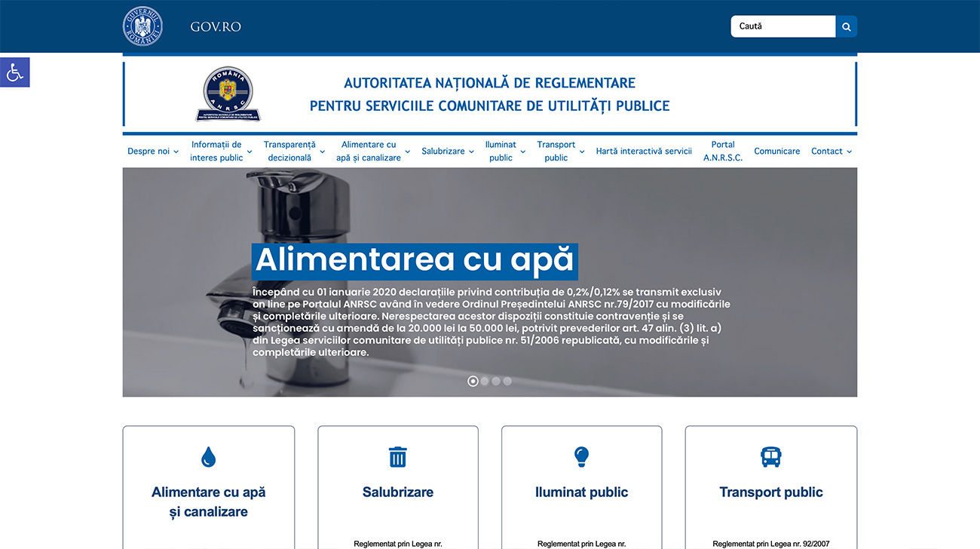Expand the Salubrizare navigation dropdown
This screenshot has height=549, width=980.
click(x=448, y=152)
